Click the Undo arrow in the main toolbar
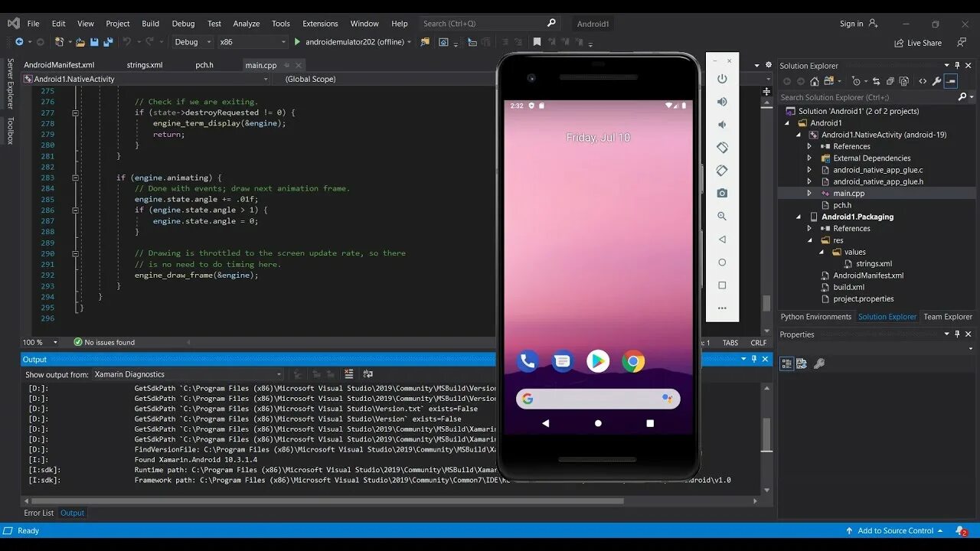 pyautogui.click(x=127, y=42)
